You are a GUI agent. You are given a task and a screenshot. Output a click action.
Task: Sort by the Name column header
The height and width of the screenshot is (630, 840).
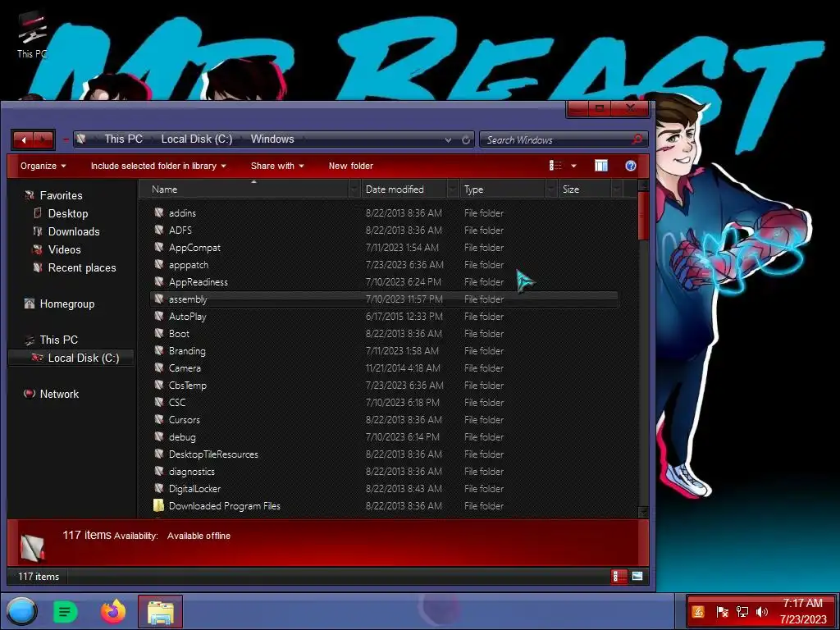tap(164, 189)
